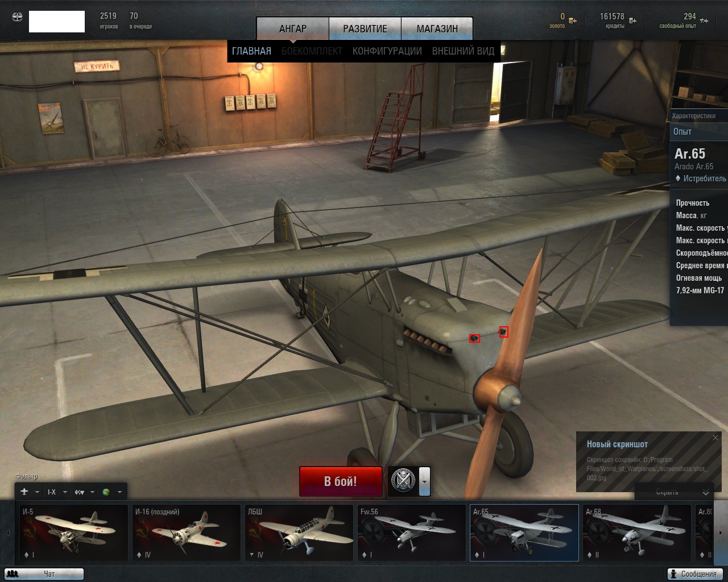
Task: Click the 2519 players online counter
Action: tap(108, 16)
